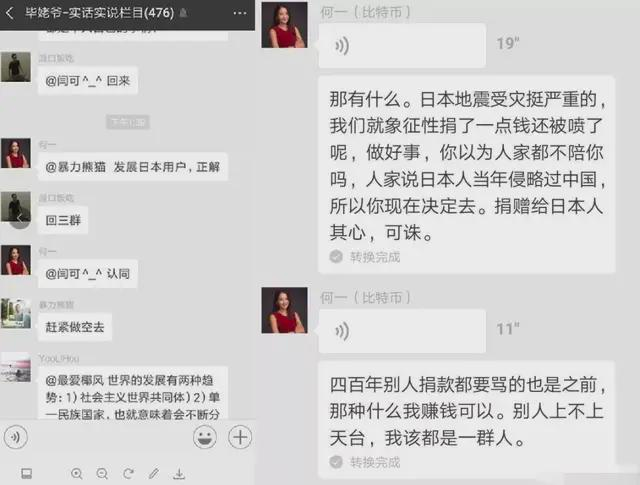Click the message input field
The height and width of the screenshot is (485, 640).
[110, 437]
